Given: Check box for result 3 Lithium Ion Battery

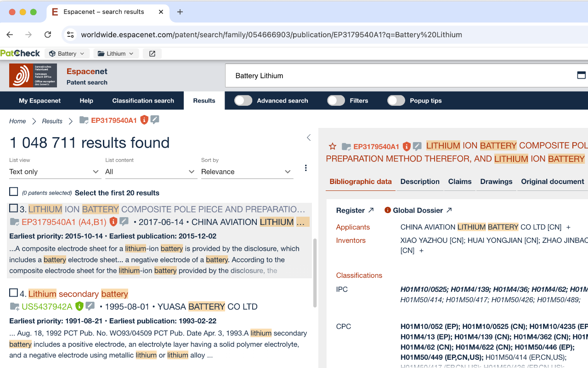Looking at the screenshot, I should click(x=14, y=208).
